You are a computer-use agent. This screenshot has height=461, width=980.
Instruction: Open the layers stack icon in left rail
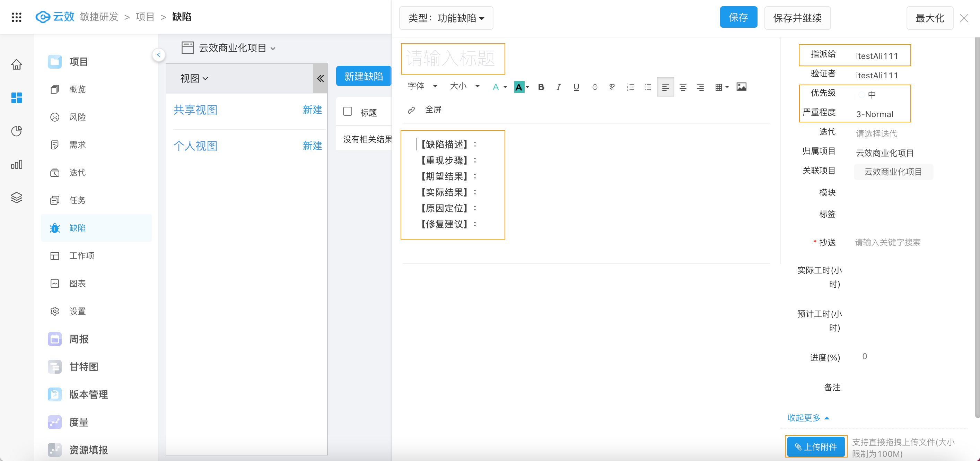(x=16, y=198)
